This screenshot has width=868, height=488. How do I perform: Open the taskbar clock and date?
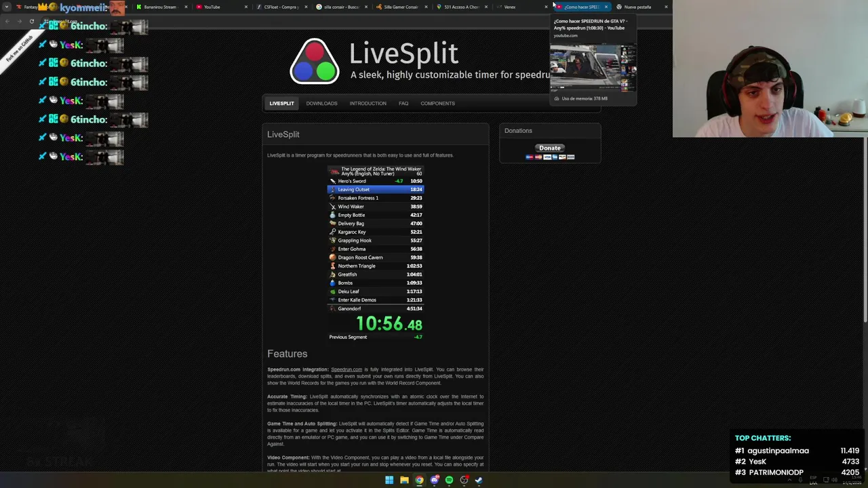pos(851,480)
